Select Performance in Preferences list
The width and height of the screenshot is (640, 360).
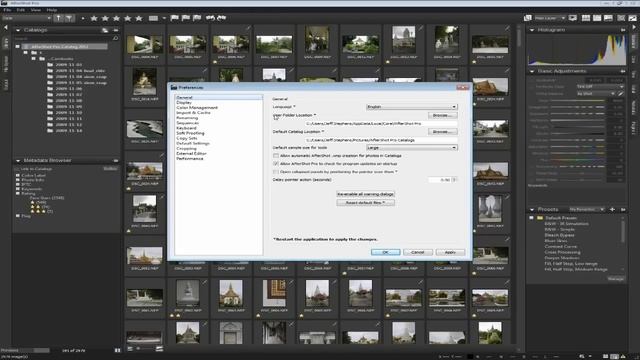(x=190, y=158)
